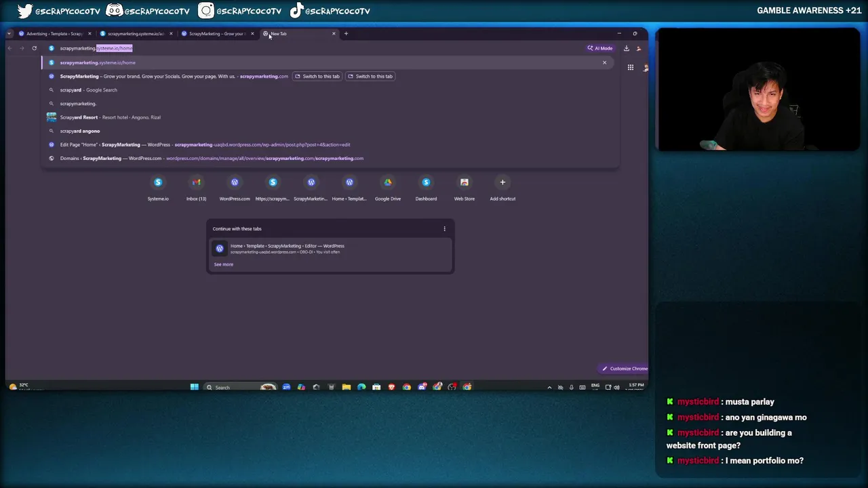Open the Home ‹ Templat... shortcut tile

pyautogui.click(x=349, y=188)
